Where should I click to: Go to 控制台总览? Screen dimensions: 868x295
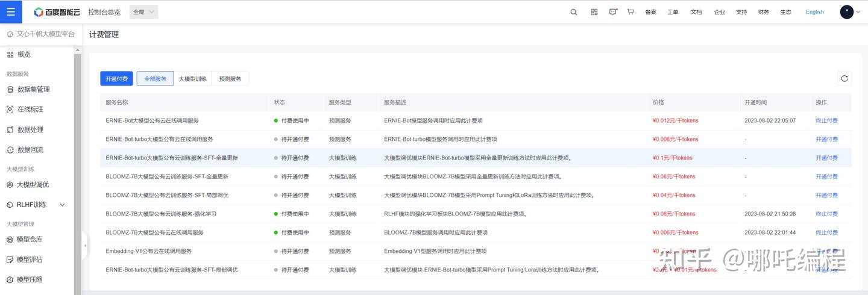point(104,12)
